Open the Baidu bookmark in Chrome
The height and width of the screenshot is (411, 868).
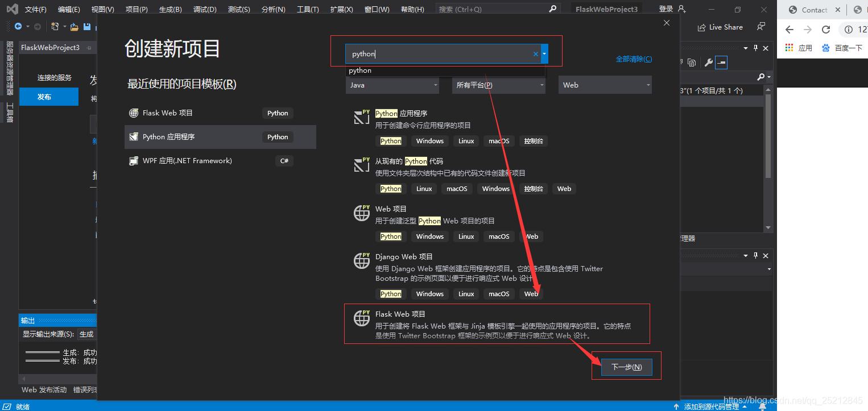(842, 48)
